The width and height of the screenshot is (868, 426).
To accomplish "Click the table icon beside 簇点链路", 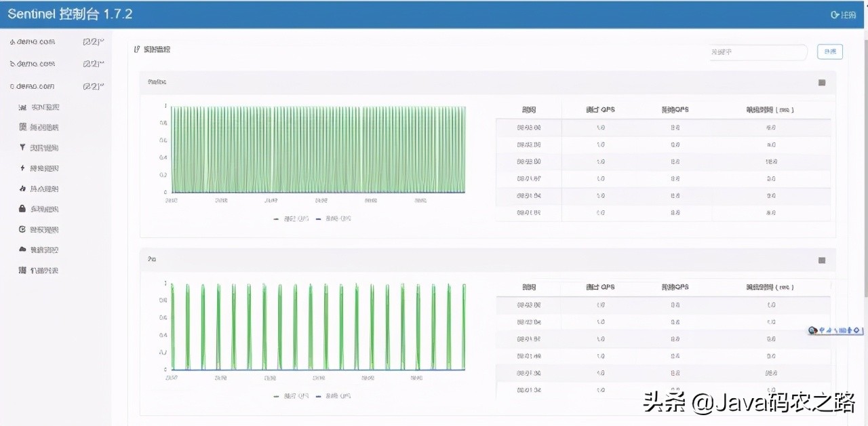I will pyautogui.click(x=22, y=128).
